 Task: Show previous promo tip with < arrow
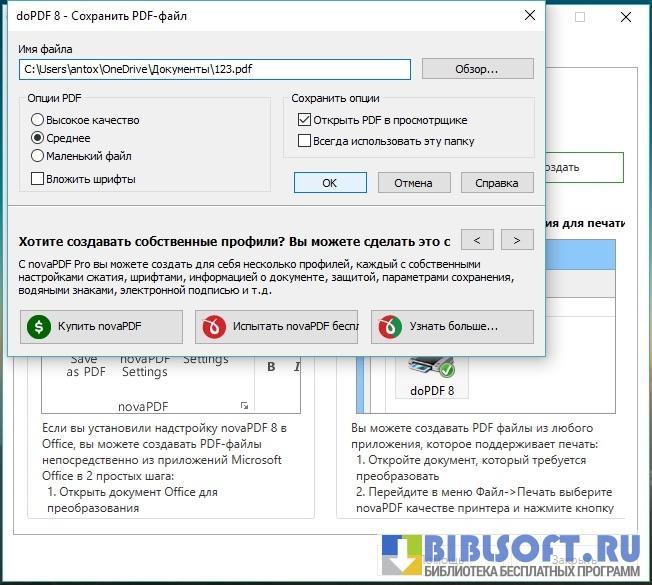pyautogui.click(x=479, y=240)
